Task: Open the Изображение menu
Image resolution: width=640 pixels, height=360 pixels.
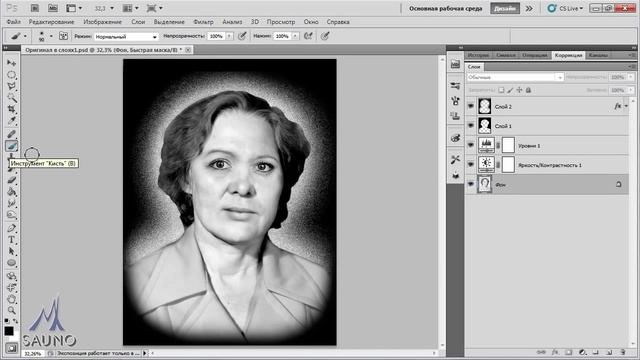Action: pos(102,22)
